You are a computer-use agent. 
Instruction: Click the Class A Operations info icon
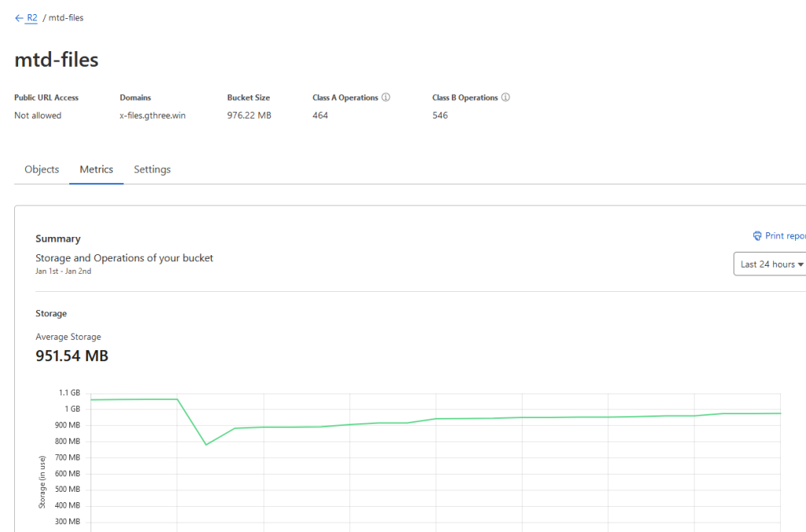[x=386, y=98]
